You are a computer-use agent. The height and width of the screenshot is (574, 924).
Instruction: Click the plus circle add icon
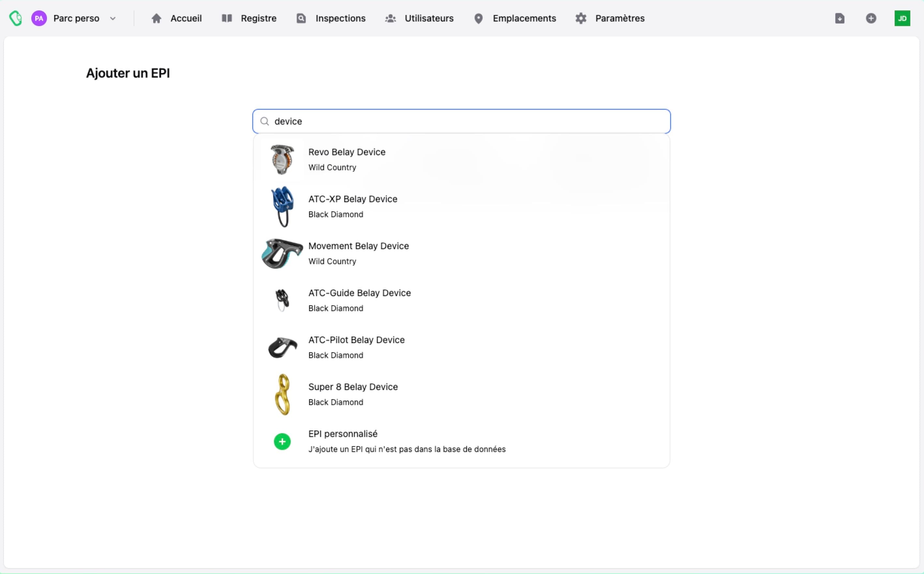pos(871,18)
